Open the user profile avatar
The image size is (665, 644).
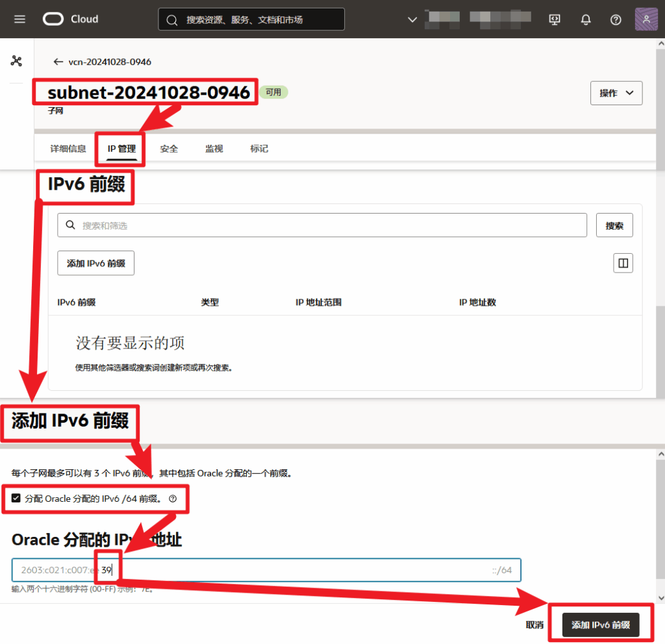(646, 19)
